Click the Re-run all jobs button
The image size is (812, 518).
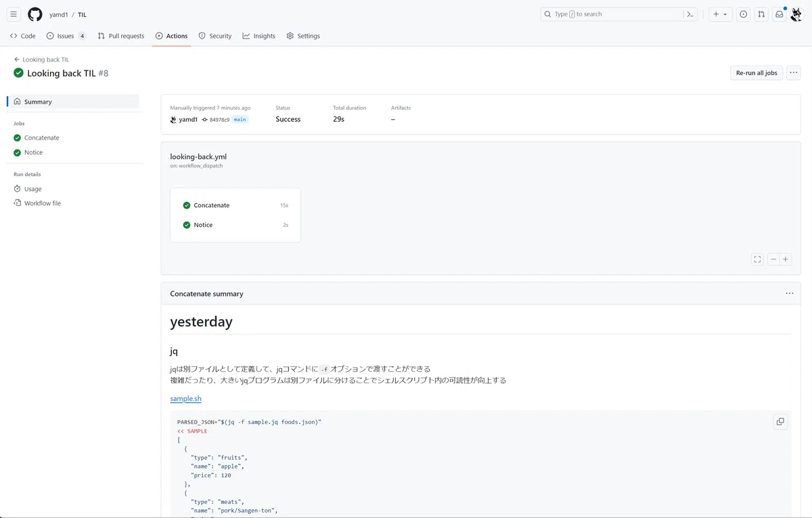(757, 73)
